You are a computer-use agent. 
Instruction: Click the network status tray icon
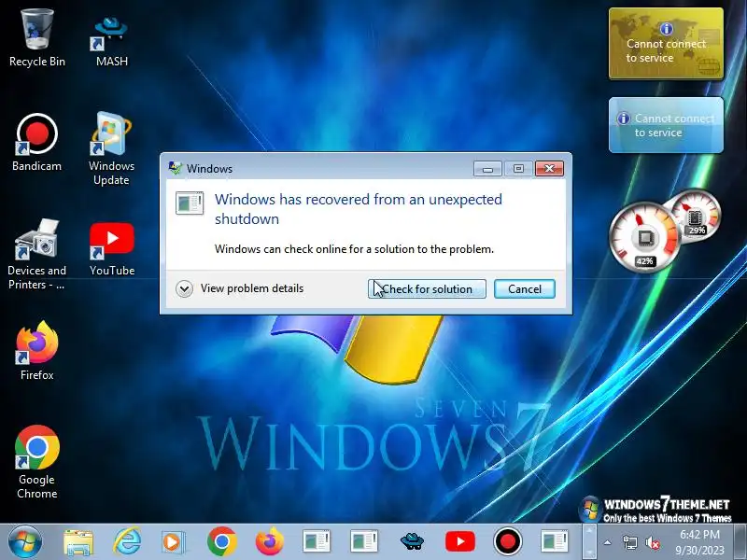click(629, 542)
